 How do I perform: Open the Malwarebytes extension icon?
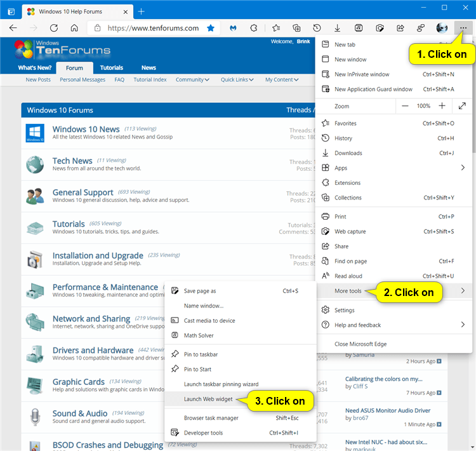point(233,28)
